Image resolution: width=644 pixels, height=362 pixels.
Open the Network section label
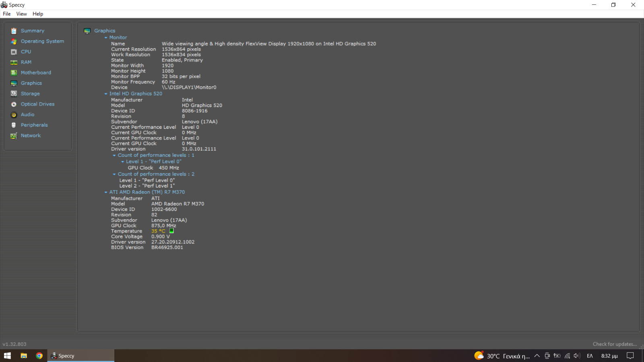coord(31,136)
